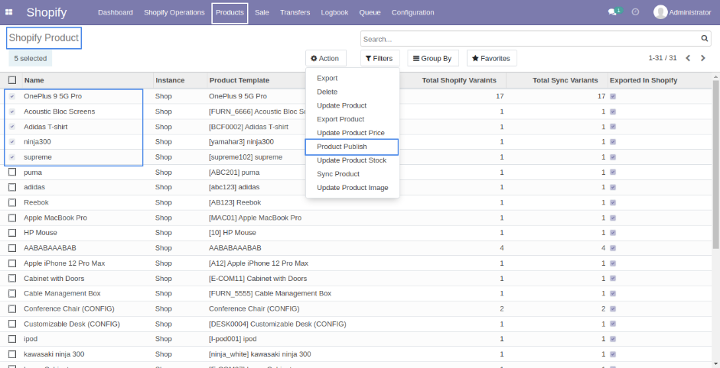Click the Shopify Product breadcrumb title
The width and height of the screenshot is (720, 368).
[x=44, y=38]
